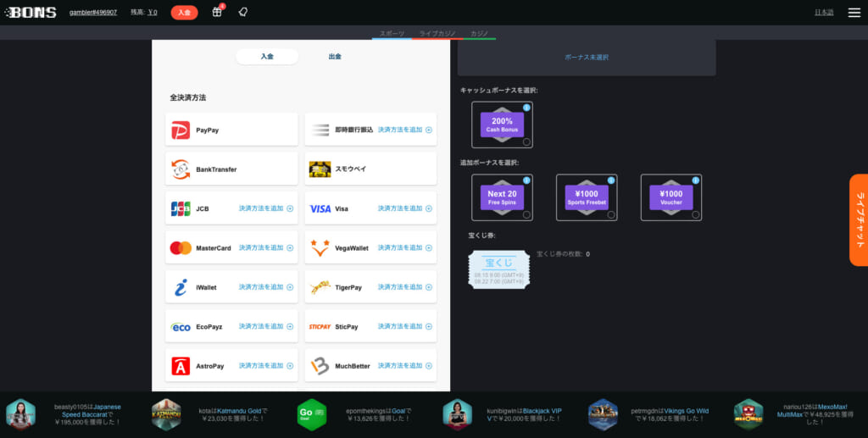Image resolution: width=868 pixels, height=438 pixels.
Task: Select the PayPay logo icon
Action: (181, 130)
